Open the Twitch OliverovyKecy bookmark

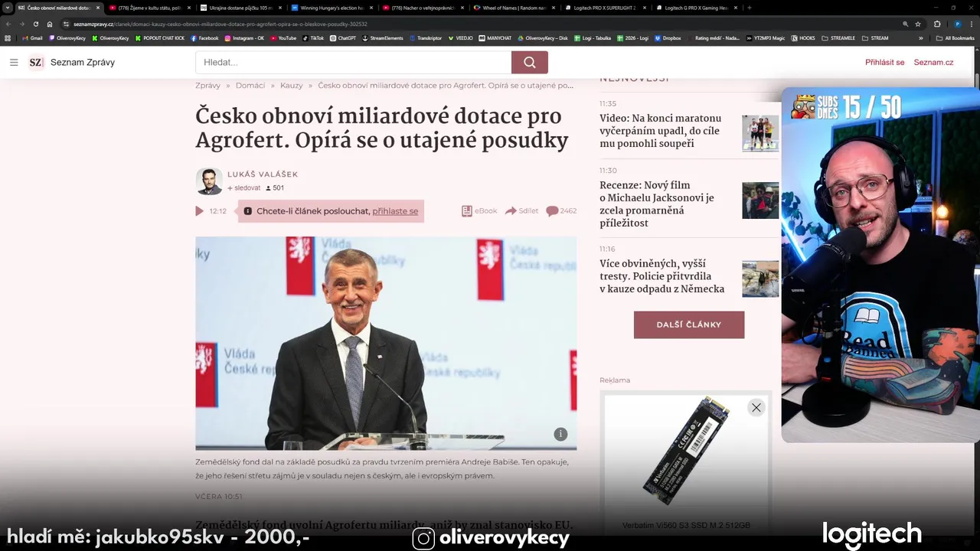point(67,37)
